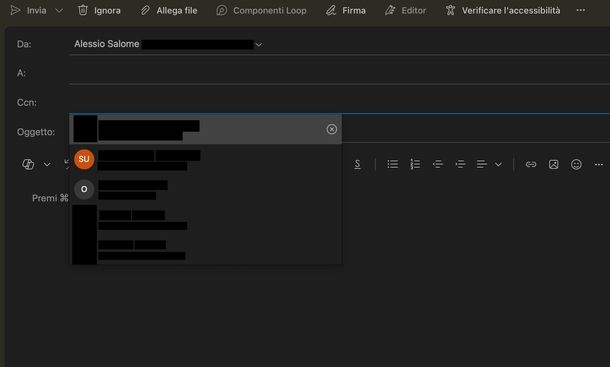Click the Oggetto subject label

[x=36, y=132]
